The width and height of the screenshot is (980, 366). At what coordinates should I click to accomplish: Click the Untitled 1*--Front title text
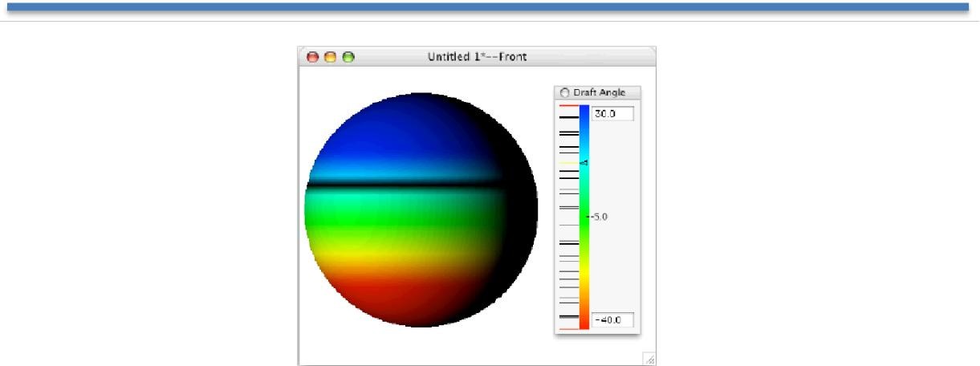tap(478, 57)
